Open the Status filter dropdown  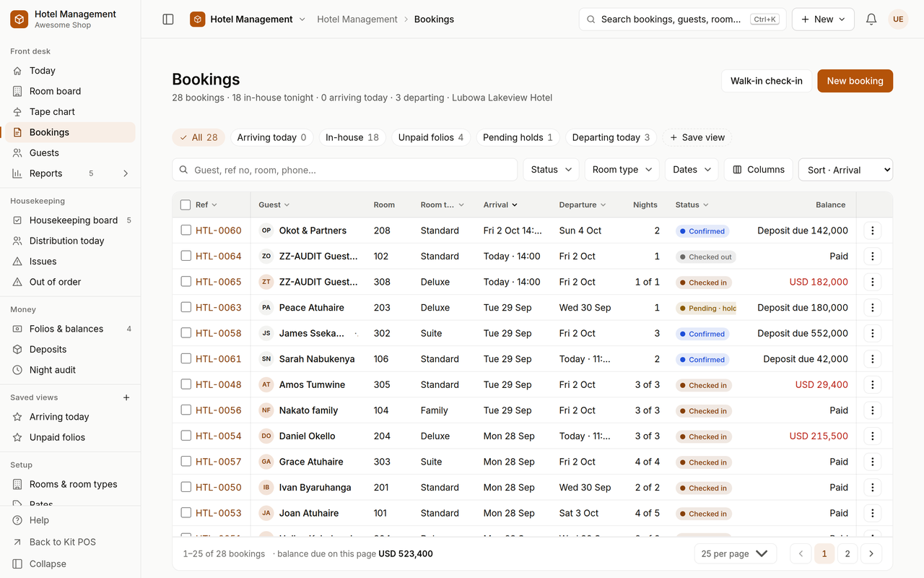[552, 170]
